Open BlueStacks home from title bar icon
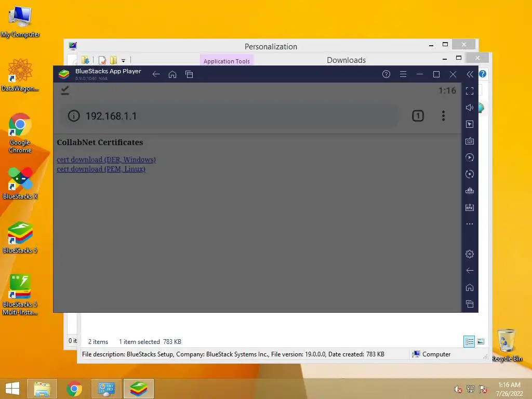 click(172, 74)
